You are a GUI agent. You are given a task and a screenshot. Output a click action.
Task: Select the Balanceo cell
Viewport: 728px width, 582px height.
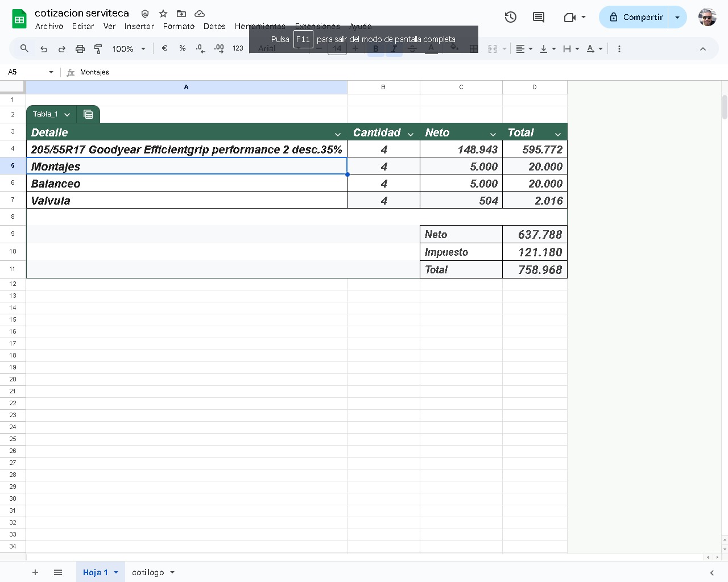coord(187,184)
